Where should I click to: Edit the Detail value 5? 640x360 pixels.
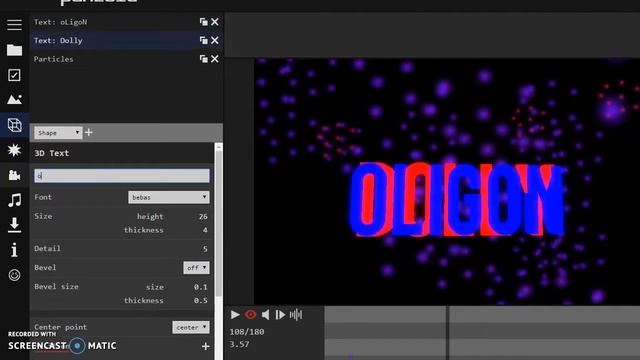(x=205, y=249)
